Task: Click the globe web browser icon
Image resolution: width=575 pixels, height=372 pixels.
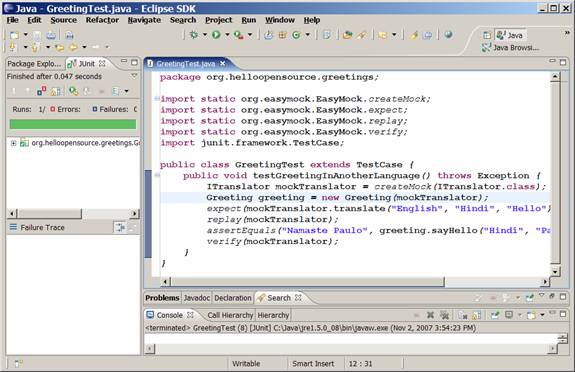Action: point(448,35)
